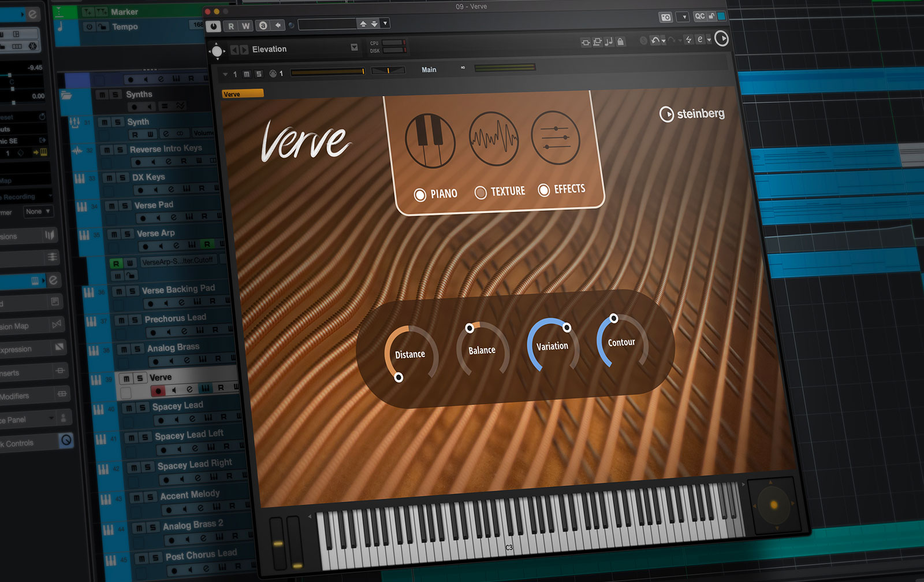Toggle plugin power/bypass button
The width and height of the screenshot is (924, 582).
214,26
